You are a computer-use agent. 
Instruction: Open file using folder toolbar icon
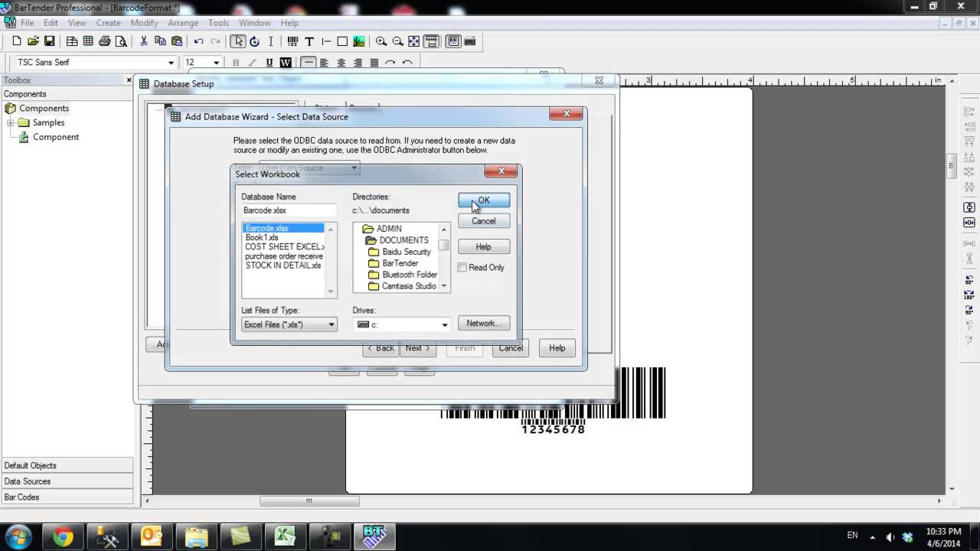coord(33,41)
